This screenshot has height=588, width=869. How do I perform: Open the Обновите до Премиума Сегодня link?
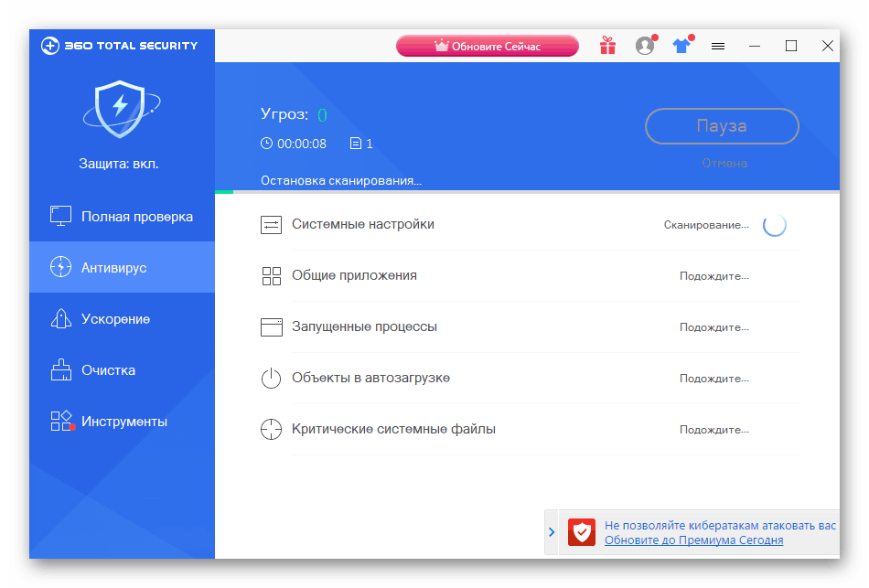point(694,540)
